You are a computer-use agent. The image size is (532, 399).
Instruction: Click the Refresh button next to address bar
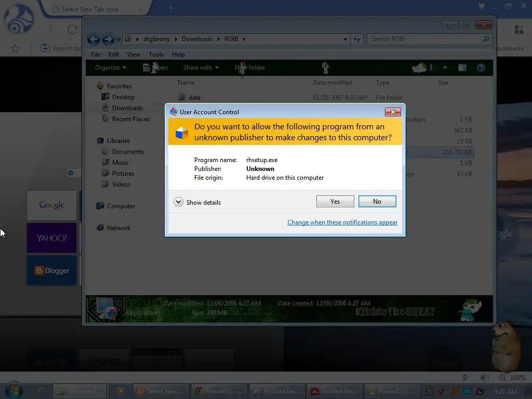tap(356, 39)
